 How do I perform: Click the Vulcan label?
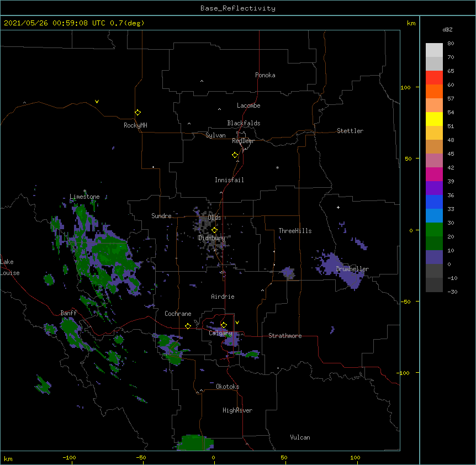point(300,437)
